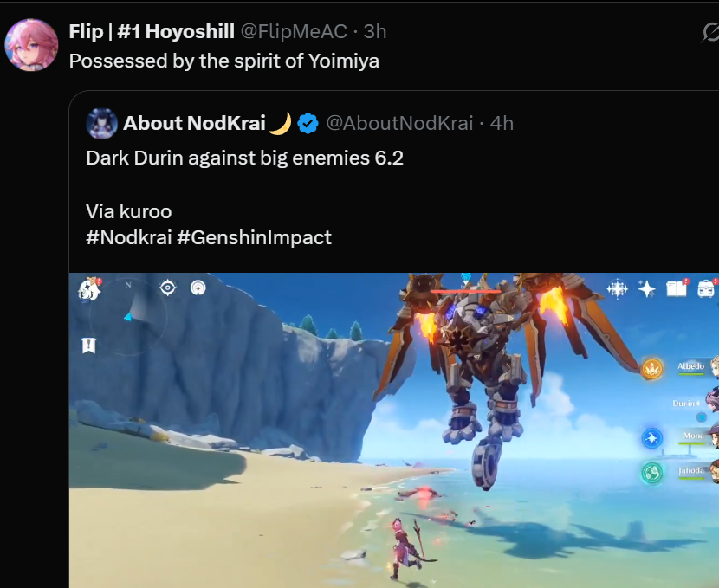This screenshot has height=588, width=719.
Task: Open the circular gauge icon beside minimap
Action: pyautogui.click(x=198, y=288)
